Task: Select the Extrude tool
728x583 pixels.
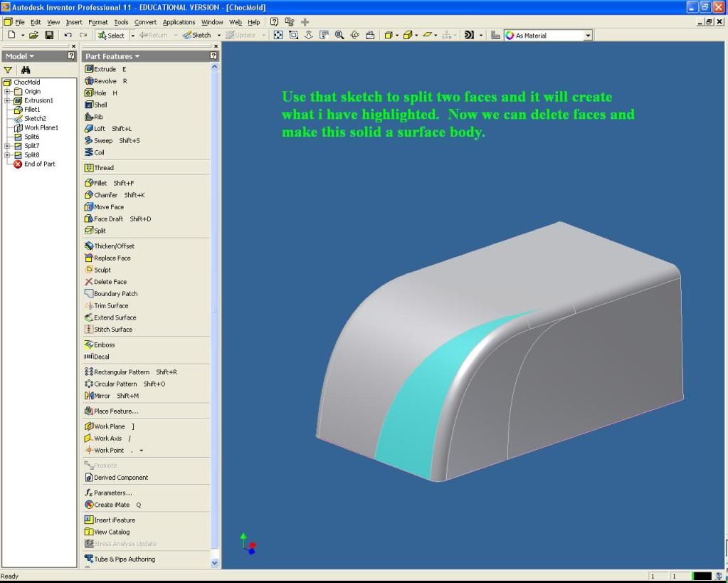Action: (x=104, y=69)
